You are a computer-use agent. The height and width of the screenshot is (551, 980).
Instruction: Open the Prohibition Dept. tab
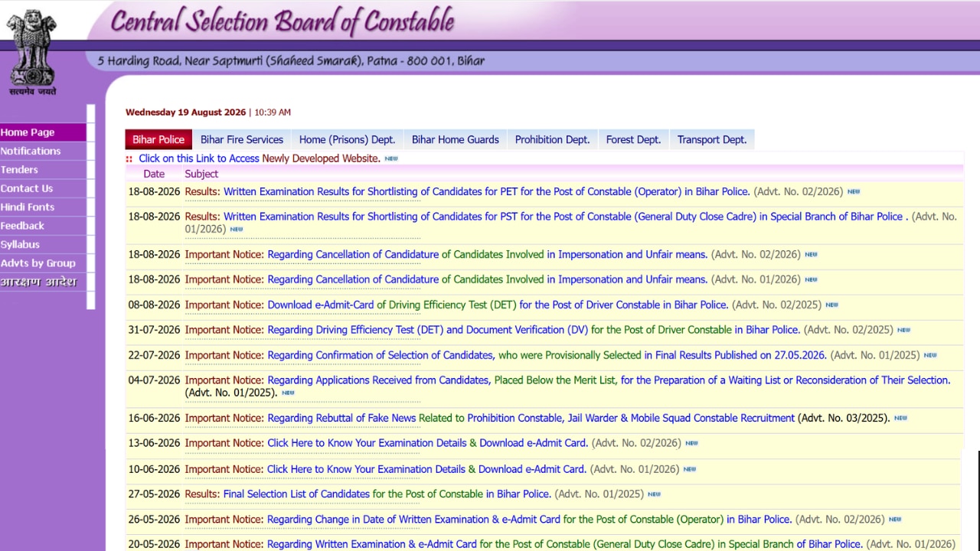pos(552,139)
